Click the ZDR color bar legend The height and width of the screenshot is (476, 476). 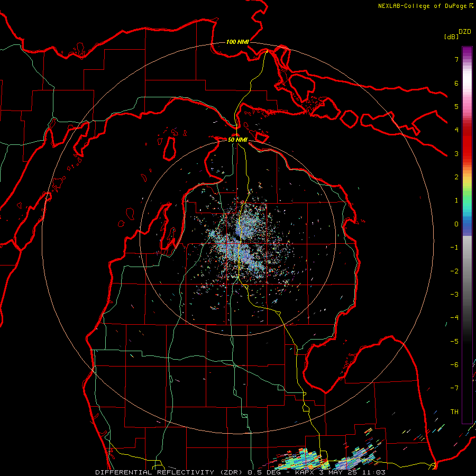(x=467, y=235)
